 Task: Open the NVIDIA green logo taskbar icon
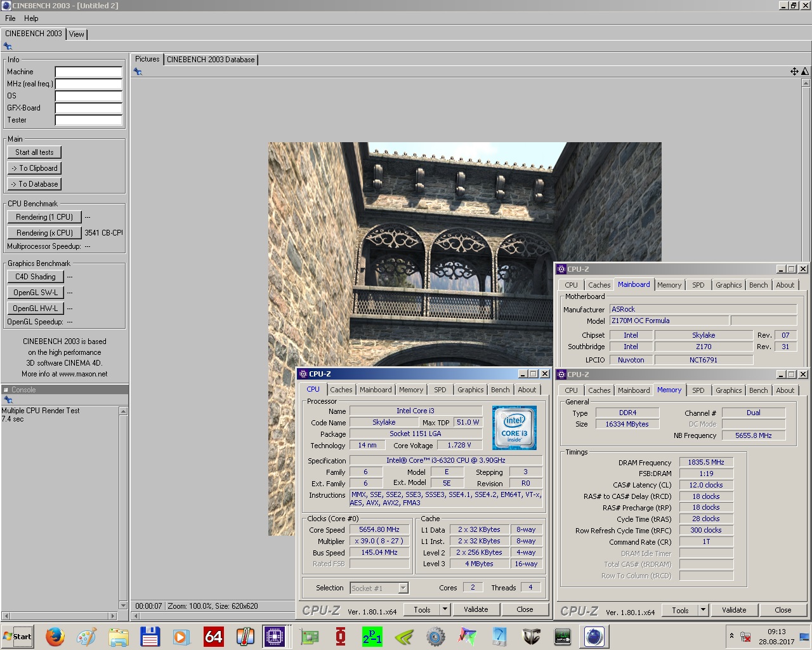(403, 636)
